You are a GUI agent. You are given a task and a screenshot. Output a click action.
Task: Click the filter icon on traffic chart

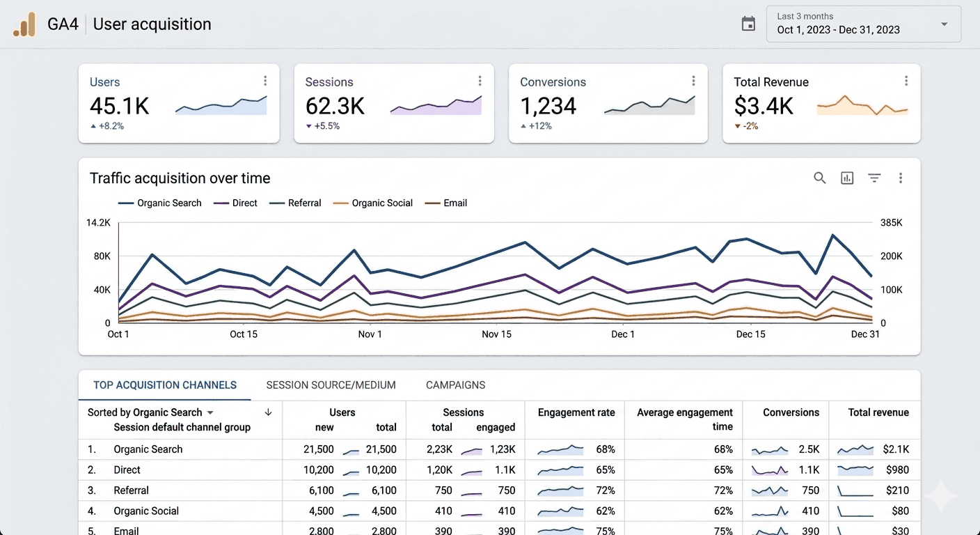point(874,178)
